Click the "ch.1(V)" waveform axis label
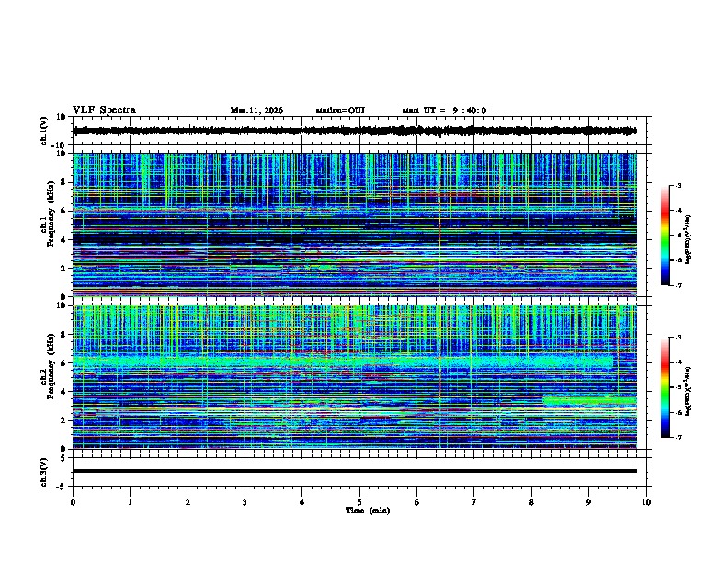728x563 pixels. (44, 131)
